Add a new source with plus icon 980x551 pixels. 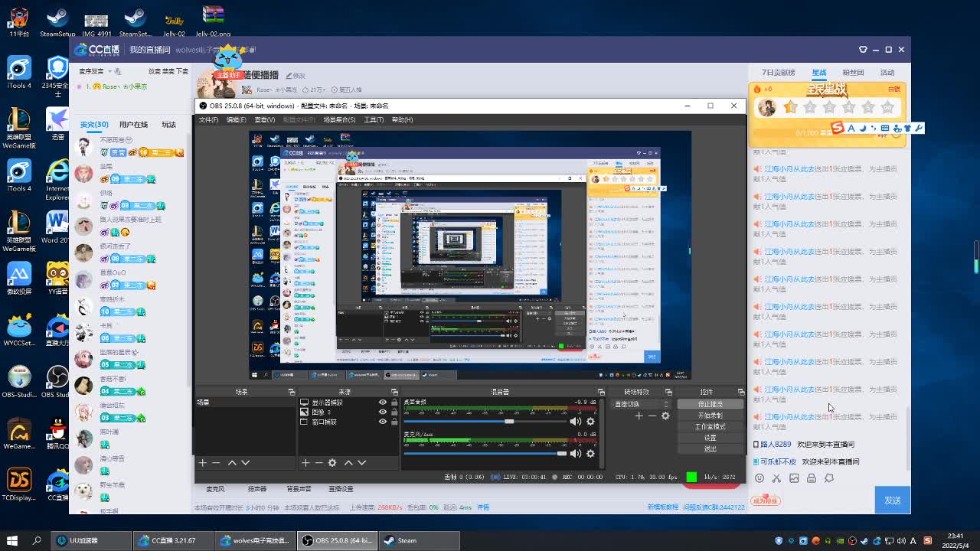coord(305,462)
